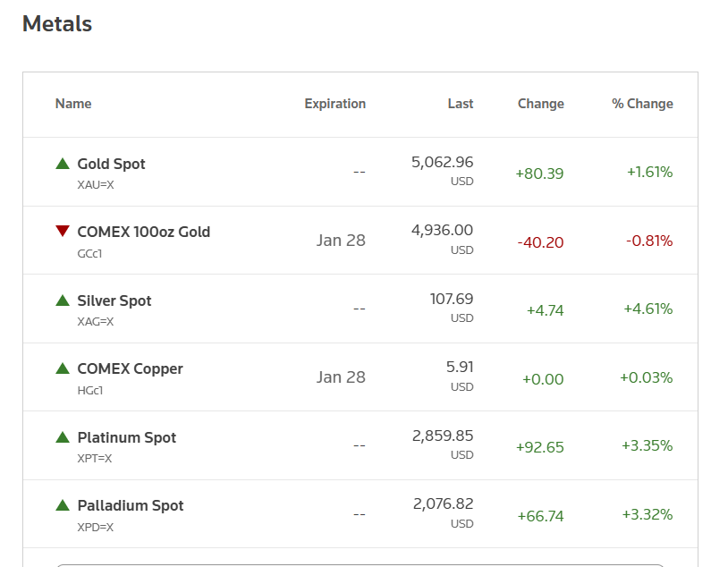Click the green up arrow beside Silver Spot
Viewport: 728px width, 567px height.
pyautogui.click(x=63, y=300)
